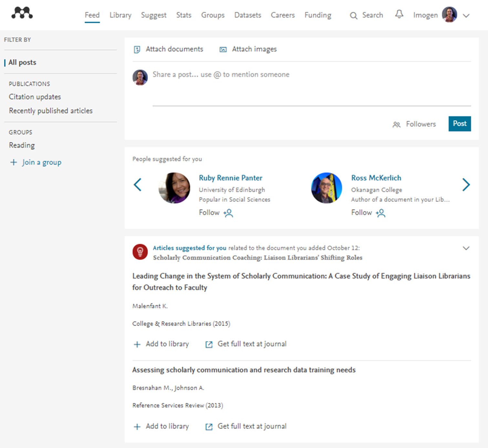Screen dimensions: 488x448
Task: Click the red lightbulb suggestion icon
Action: click(140, 252)
